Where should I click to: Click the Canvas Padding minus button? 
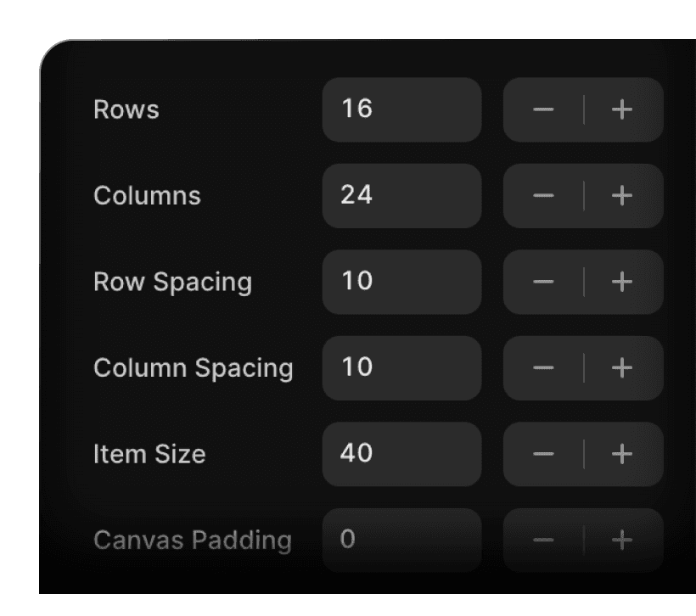pos(544,540)
